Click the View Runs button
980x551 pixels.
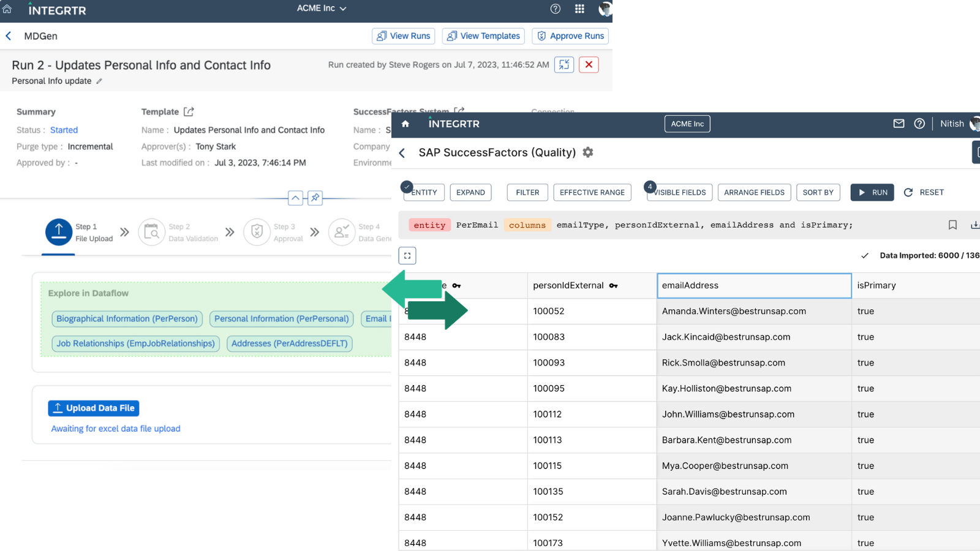(403, 36)
